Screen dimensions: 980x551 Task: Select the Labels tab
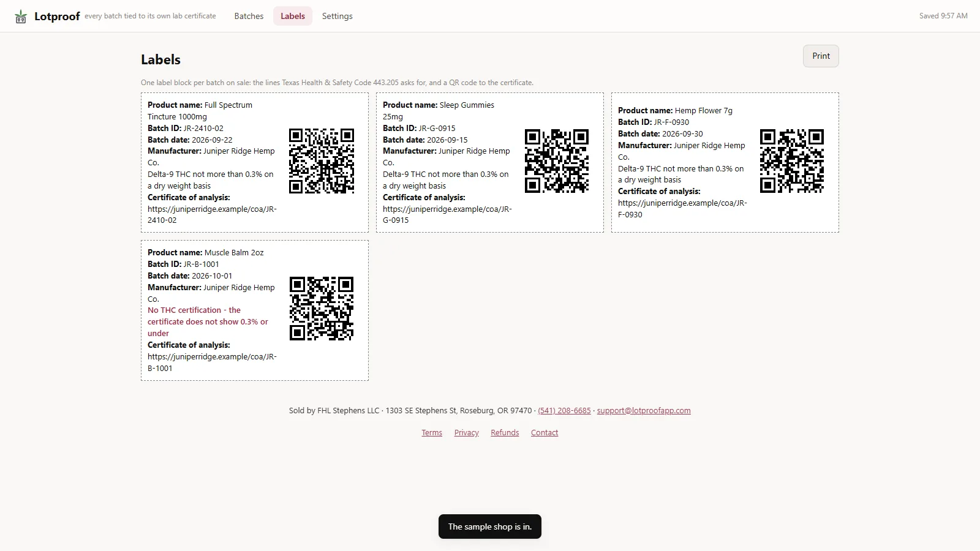293,16
